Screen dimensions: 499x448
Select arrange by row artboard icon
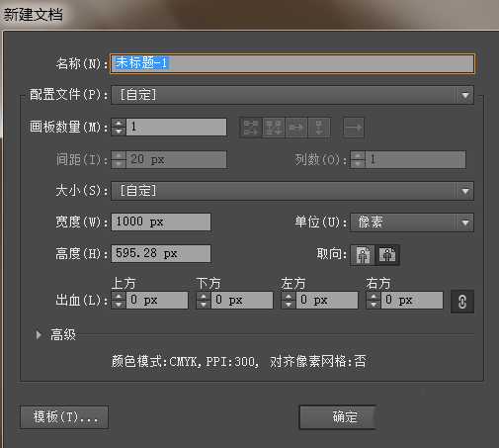coord(296,128)
